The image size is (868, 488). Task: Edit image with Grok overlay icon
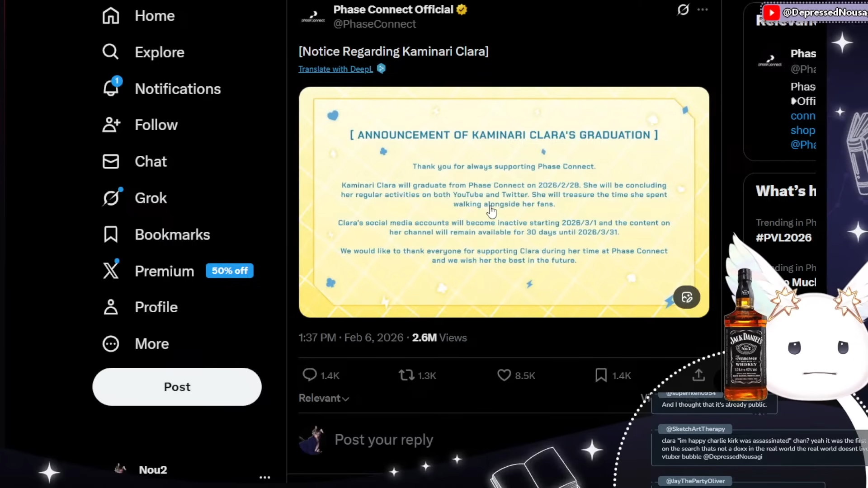click(x=687, y=297)
